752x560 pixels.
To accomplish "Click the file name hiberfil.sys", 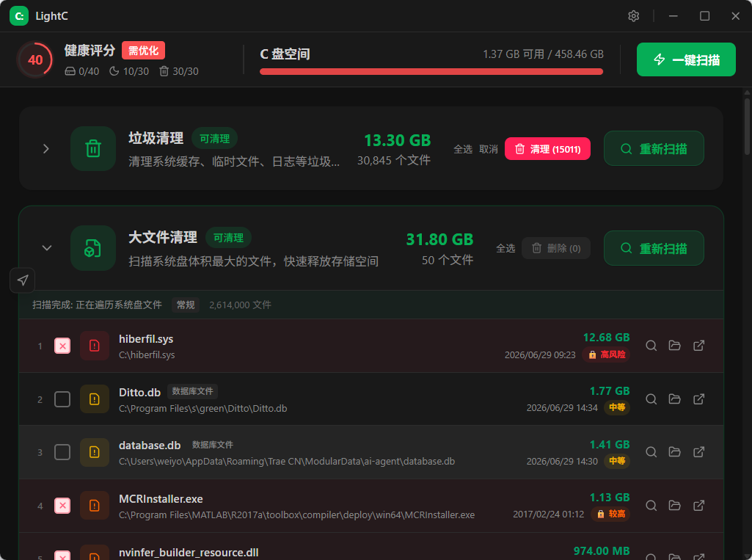I will point(146,339).
